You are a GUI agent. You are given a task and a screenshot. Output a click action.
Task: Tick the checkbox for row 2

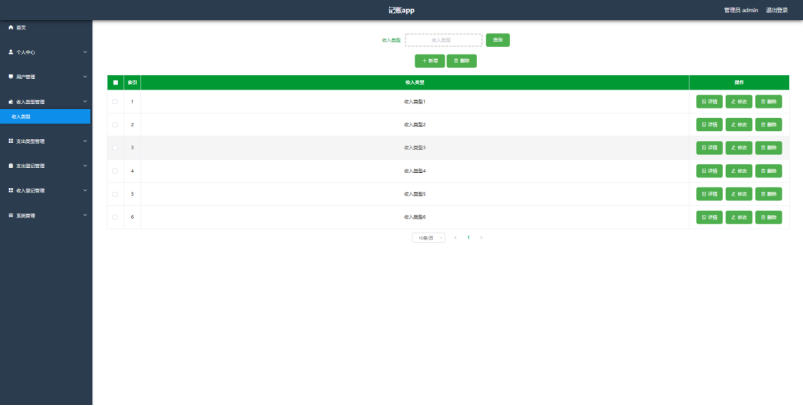click(x=115, y=125)
